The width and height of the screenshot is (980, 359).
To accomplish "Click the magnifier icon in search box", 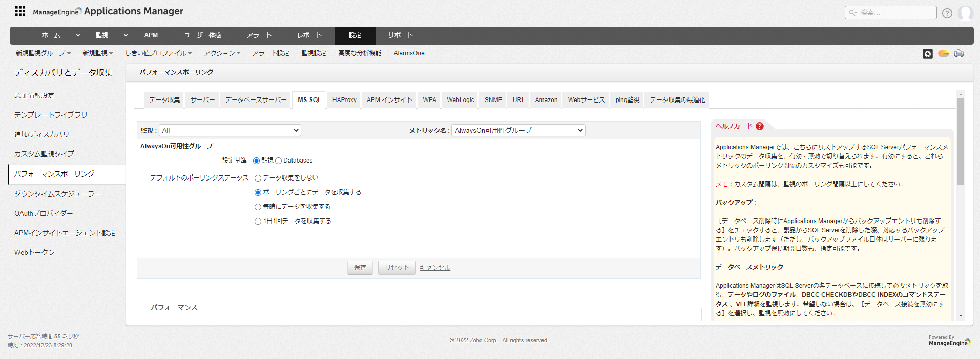I will pos(852,13).
